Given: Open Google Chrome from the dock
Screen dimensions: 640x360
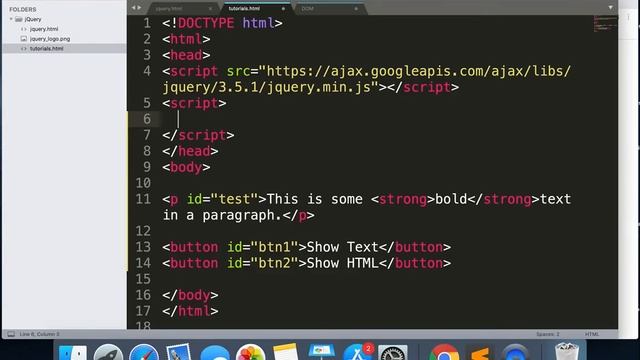Looking at the screenshot, I should click(x=444, y=353).
